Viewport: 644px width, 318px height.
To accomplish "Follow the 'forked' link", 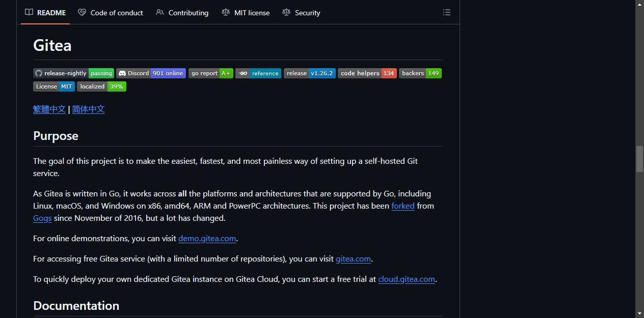I will point(403,206).
